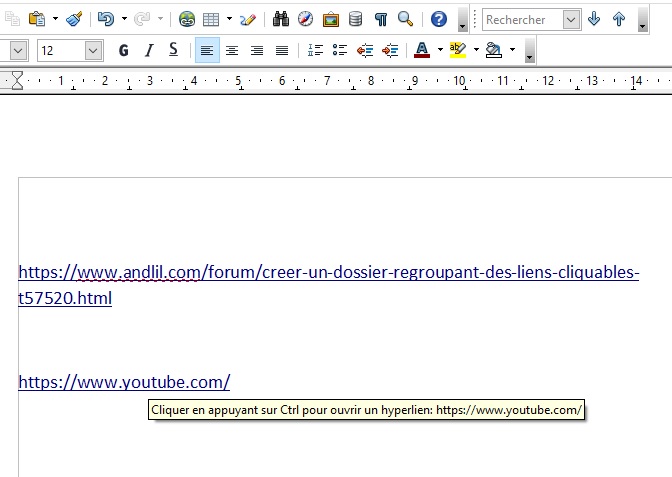Align text left
The width and height of the screenshot is (672, 477).
click(207, 50)
